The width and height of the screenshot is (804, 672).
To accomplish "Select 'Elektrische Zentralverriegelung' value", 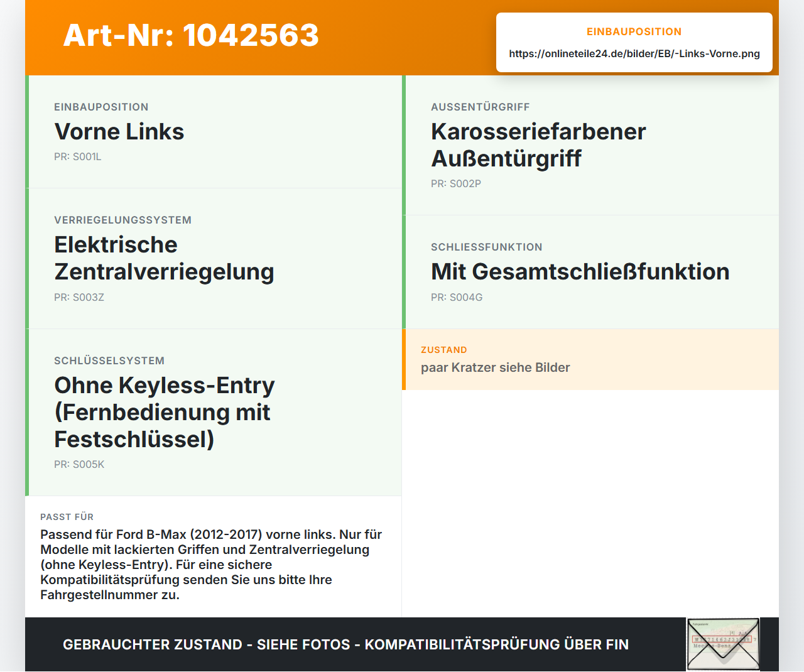I will click(164, 258).
